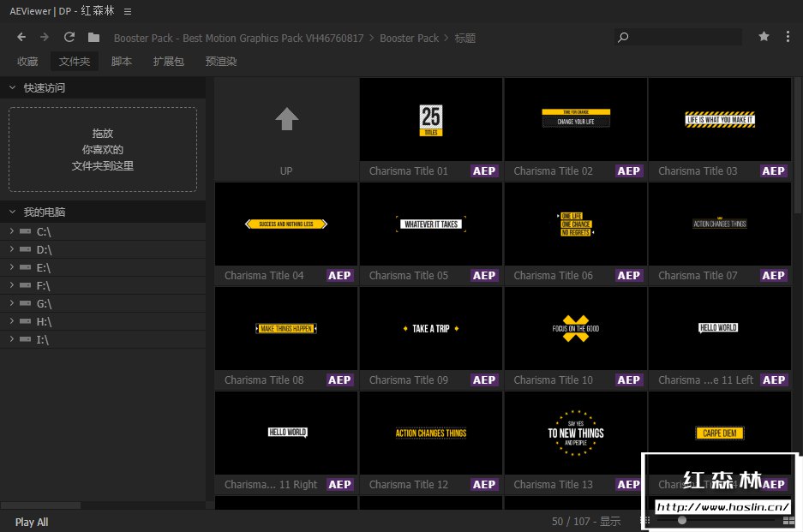
Task: Click the AEP badge of Charisma Title 07
Action: (x=773, y=276)
